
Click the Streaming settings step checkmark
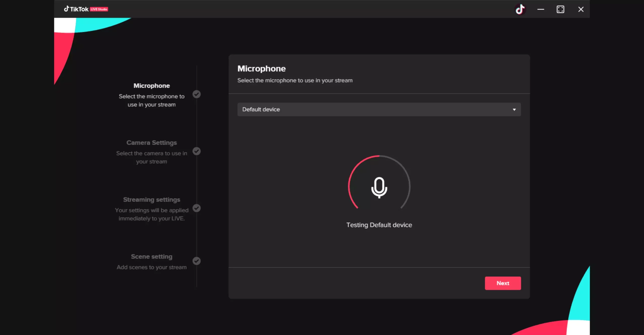(196, 208)
